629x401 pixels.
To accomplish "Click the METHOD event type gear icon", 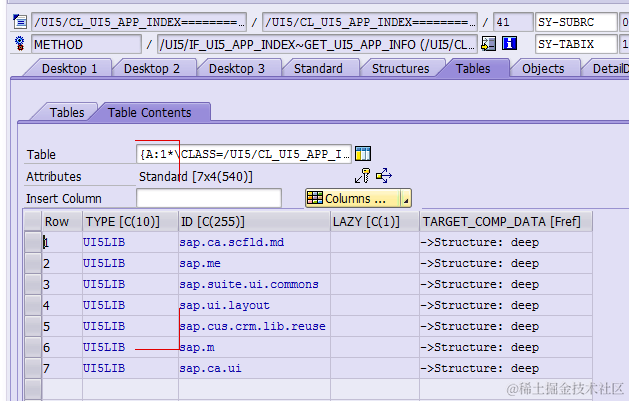I will (x=19, y=44).
